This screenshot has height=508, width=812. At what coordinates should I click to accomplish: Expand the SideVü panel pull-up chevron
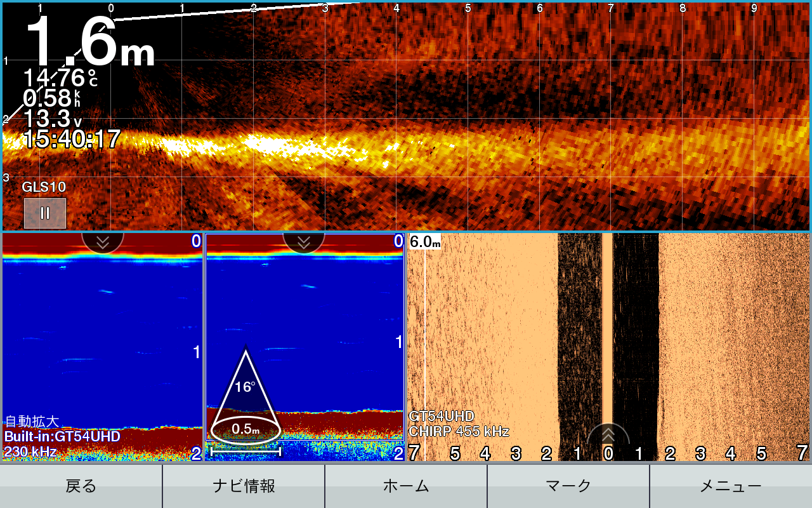(608, 434)
